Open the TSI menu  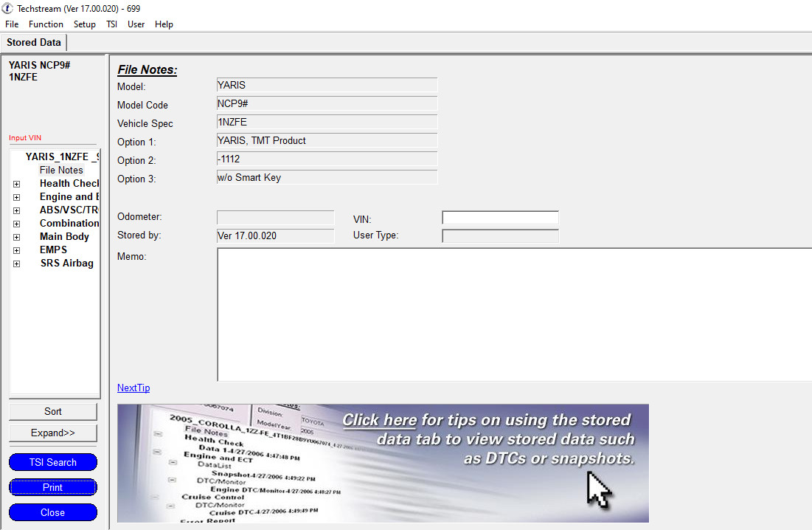click(x=112, y=24)
